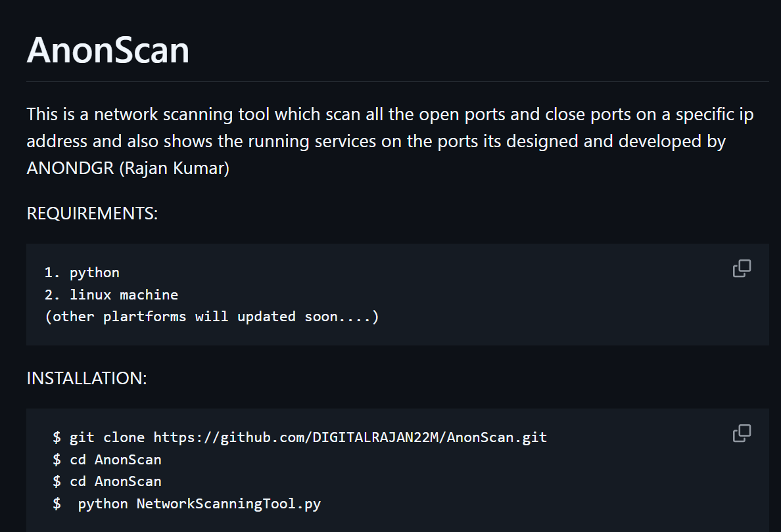Click the second 'cd AnonScan' command line
The width and height of the screenshot is (781, 532).
[x=107, y=481]
